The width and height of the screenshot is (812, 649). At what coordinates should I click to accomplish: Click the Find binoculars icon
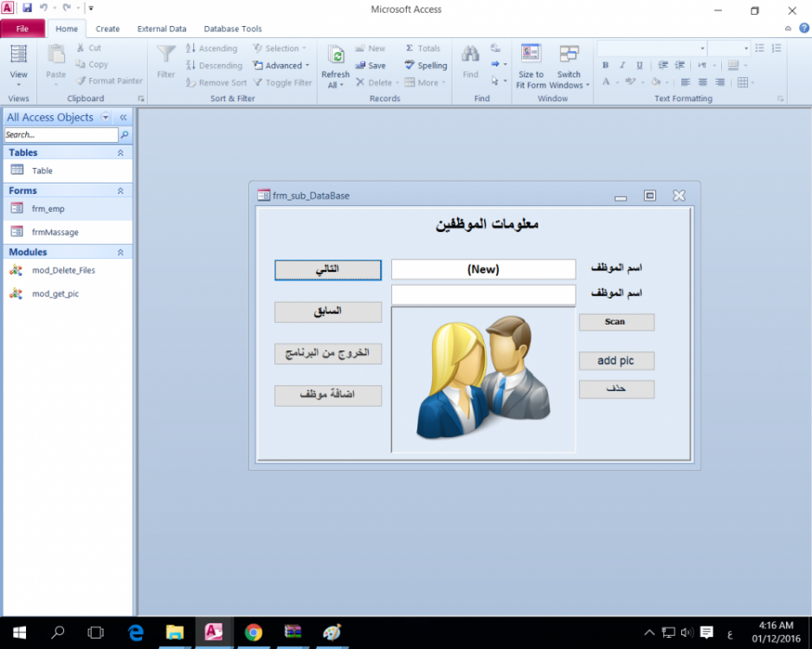pos(470,54)
